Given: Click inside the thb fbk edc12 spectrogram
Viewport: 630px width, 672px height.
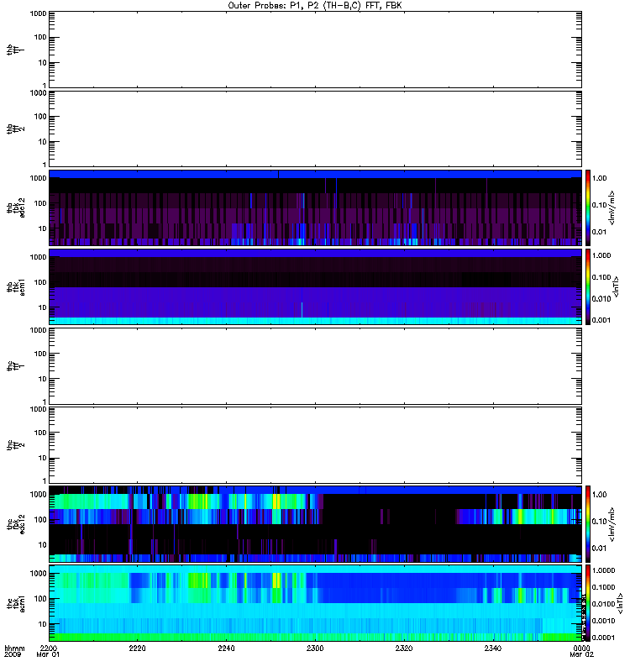Looking at the screenshot, I should (x=315, y=207).
